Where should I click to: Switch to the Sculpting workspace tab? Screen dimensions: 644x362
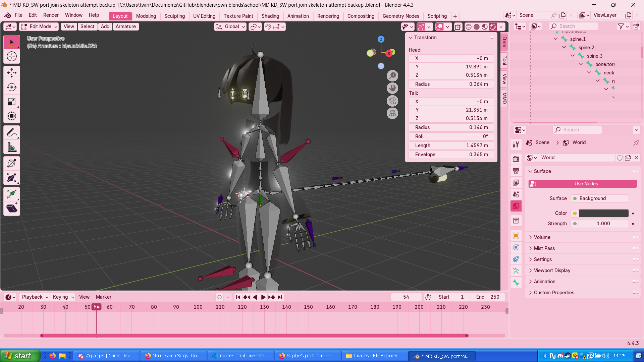[x=174, y=16]
